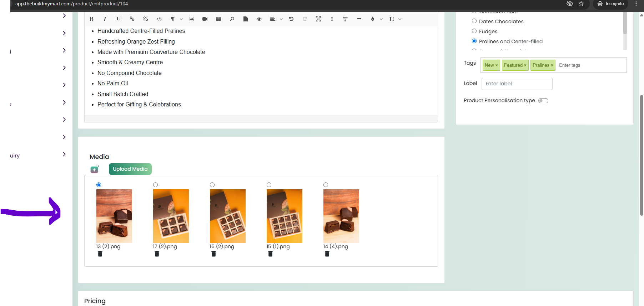Screen dimensions: 644x306
Task: Click the category list scrollbar
Action: tap(625, 23)
